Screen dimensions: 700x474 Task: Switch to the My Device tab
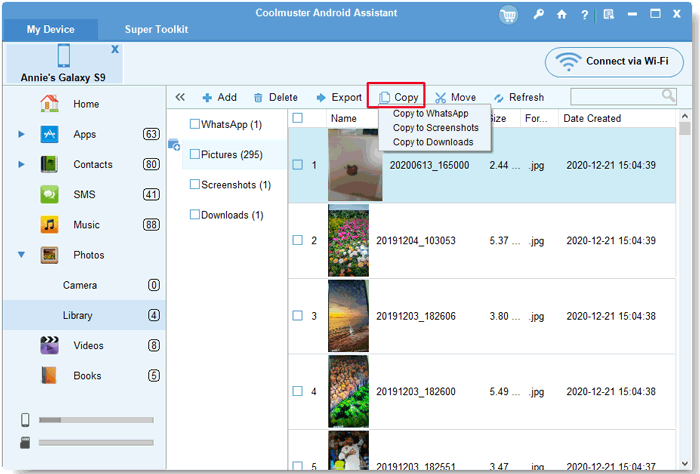click(x=50, y=29)
